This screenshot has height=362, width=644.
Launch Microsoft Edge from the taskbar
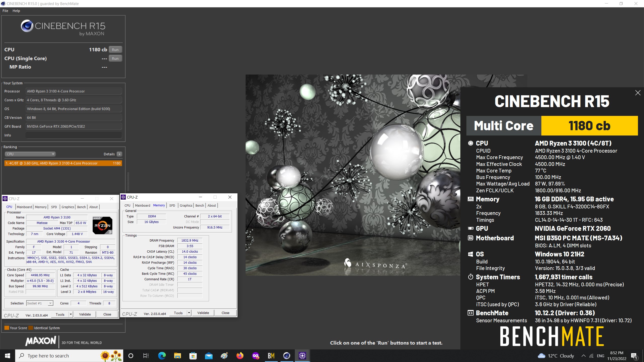point(162,356)
